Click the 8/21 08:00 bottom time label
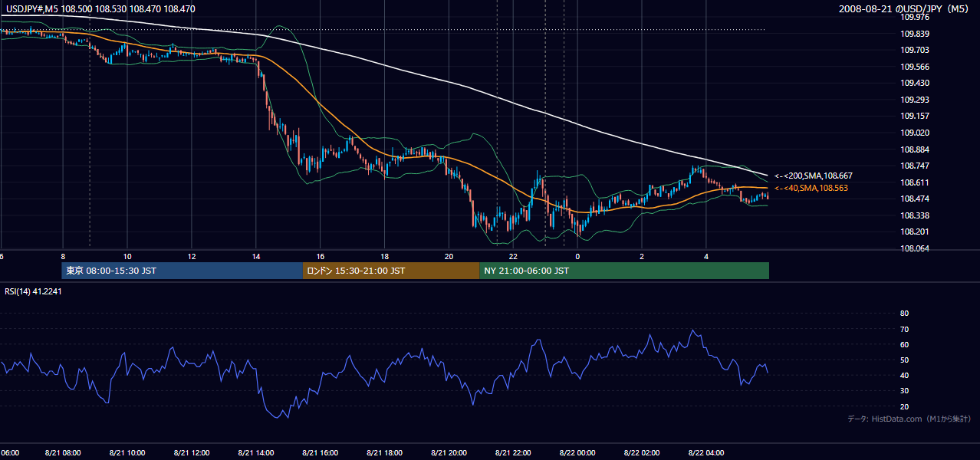This screenshot has width=980, height=460. [x=63, y=452]
